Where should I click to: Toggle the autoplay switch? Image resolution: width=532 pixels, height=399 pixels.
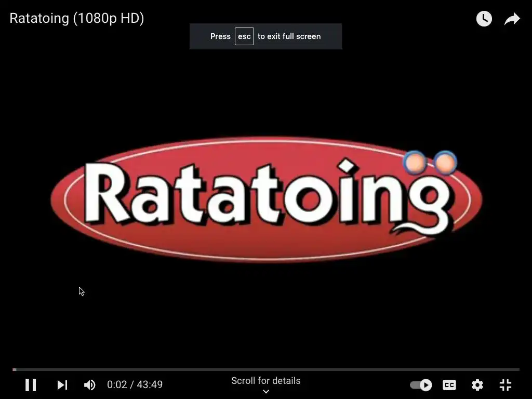[421, 385]
